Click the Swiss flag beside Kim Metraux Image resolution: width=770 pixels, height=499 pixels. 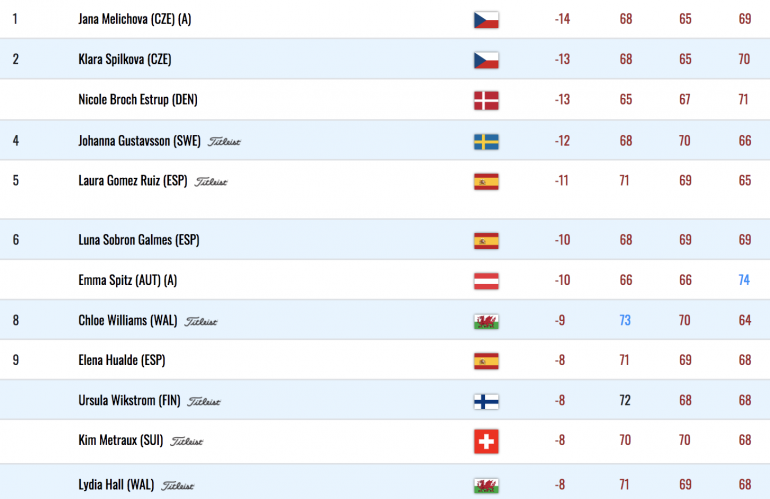coord(486,441)
